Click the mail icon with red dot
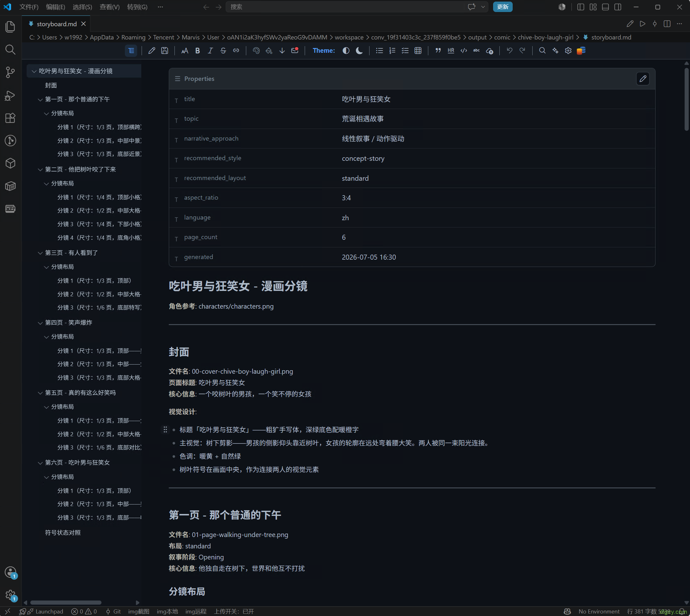The width and height of the screenshot is (690, 616). coord(295,51)
